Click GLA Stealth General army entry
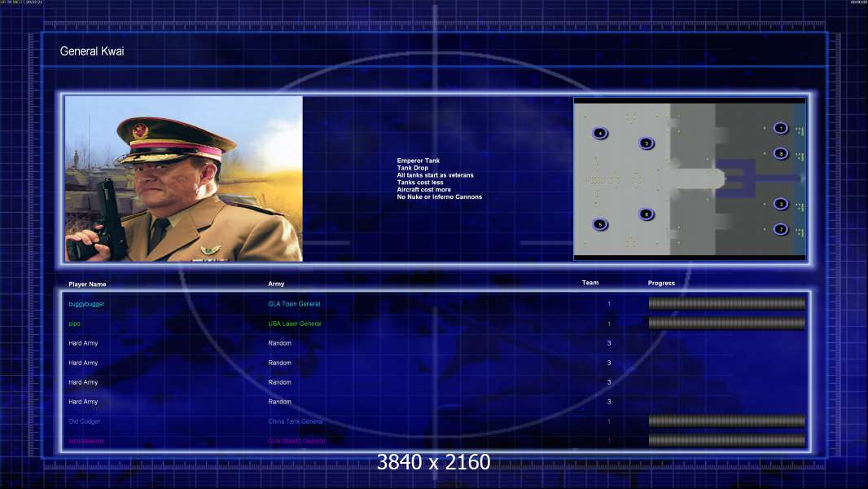Image resolution: width=868 pixels, height=489 pixels. coord(296,441)
